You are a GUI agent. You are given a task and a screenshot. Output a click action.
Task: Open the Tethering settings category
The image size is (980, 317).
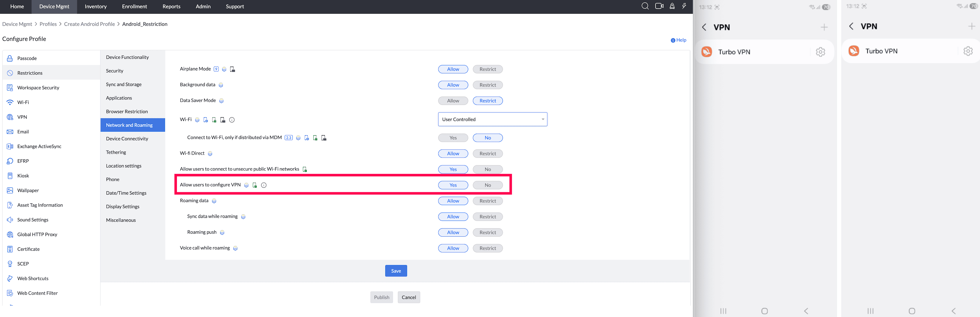pyautogui.click(x=116, y=152)
